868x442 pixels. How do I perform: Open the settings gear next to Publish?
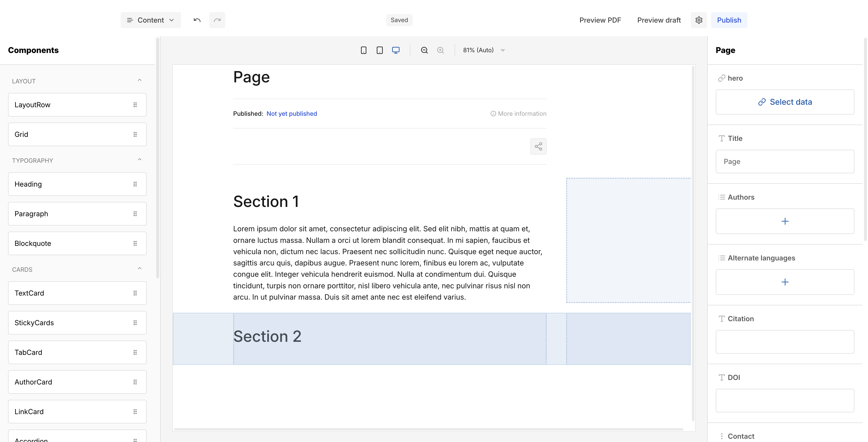click(x=699, y=20)
